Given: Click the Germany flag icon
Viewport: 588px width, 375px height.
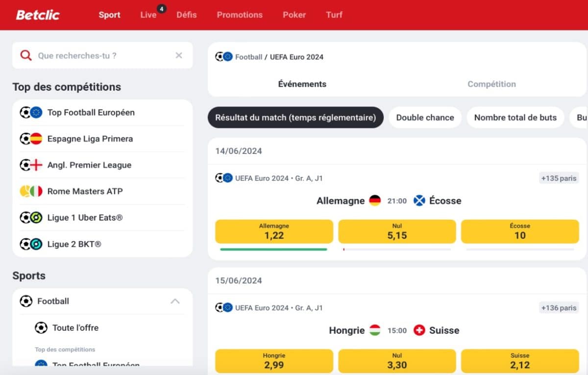Looking at the screenshot, I should click(x=375, y=200).
